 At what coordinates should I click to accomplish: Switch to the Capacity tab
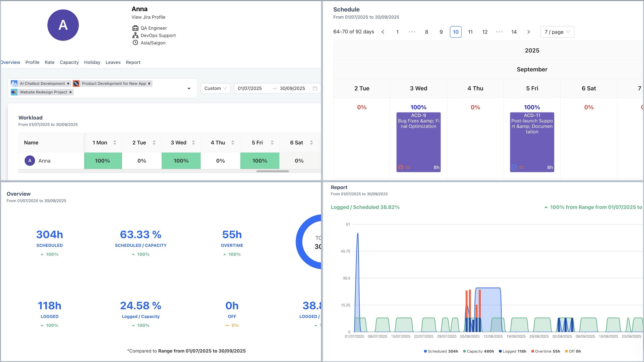click(69, 62)
